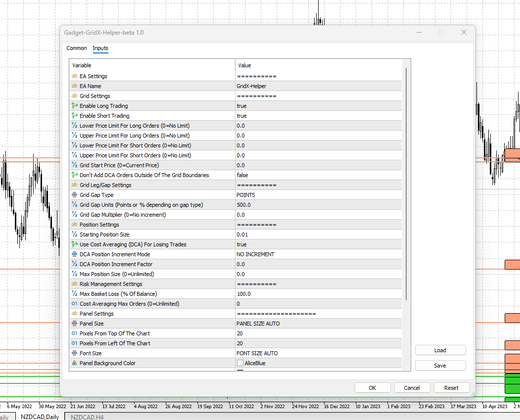The height and width of the screenshot is (420, 520).
Task: Click the double icon beside Grid Start Price
Action: point(75,165)
